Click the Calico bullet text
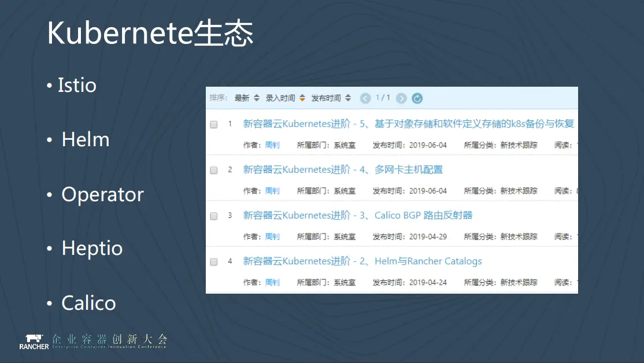Viewport: 644px width, 363px height. click(x=88, y=303)
